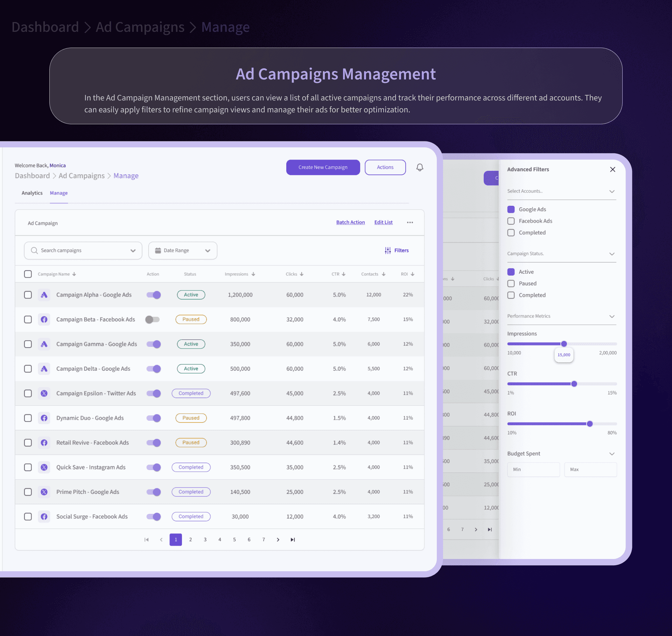Toggle on Campaign Beta action switch

coord(153,319)
